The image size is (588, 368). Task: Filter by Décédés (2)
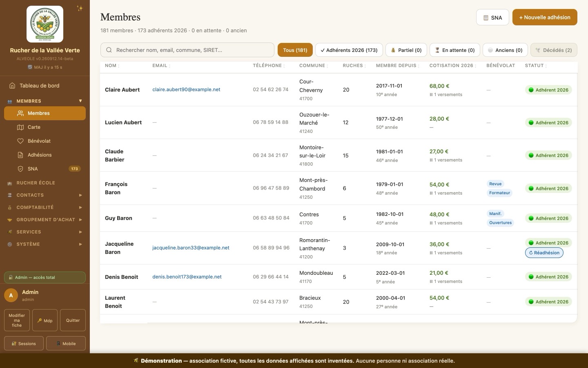554,50
